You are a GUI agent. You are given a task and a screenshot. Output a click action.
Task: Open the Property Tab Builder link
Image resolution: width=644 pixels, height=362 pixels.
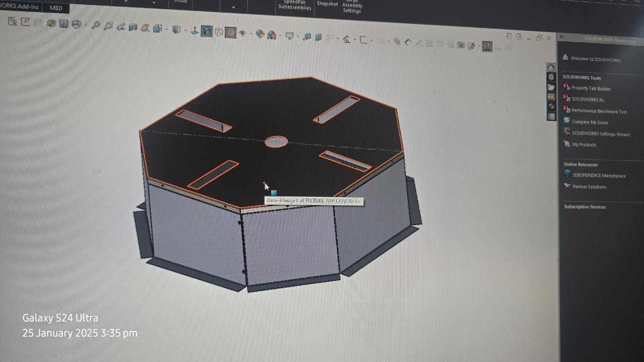(591, 88)
